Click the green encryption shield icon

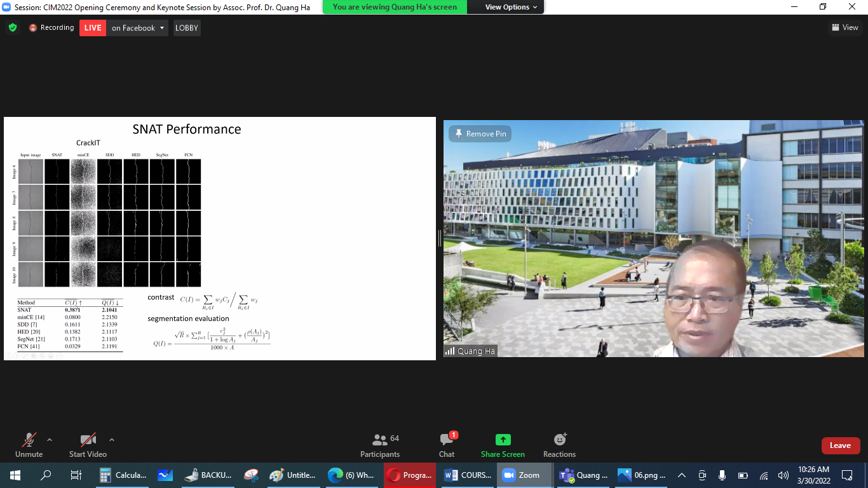12,28
